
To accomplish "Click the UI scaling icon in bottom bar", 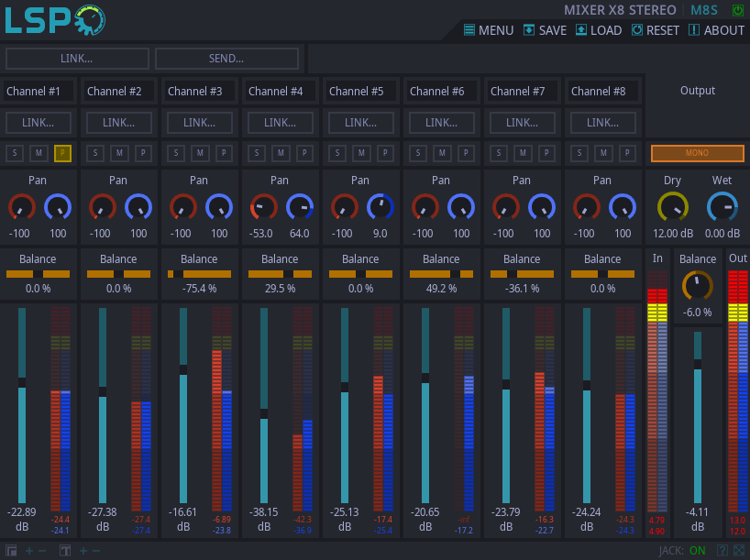I will tap(11, 551).
